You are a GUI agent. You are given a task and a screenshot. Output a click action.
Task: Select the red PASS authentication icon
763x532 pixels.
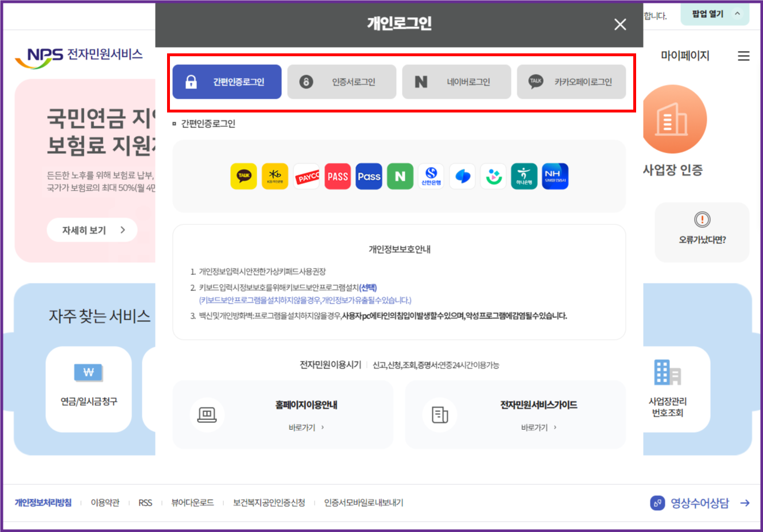[x=338, y=176]
